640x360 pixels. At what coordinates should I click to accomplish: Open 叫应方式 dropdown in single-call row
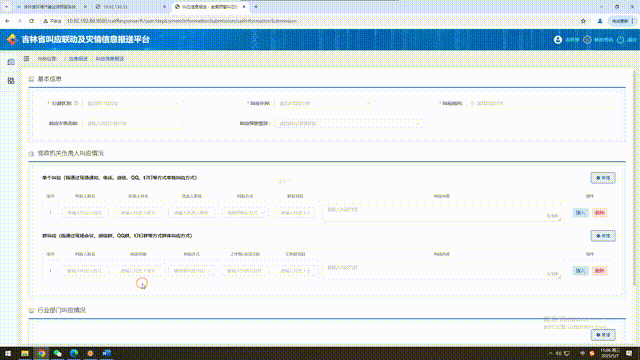pyautogui.click(x=245, y=213)
